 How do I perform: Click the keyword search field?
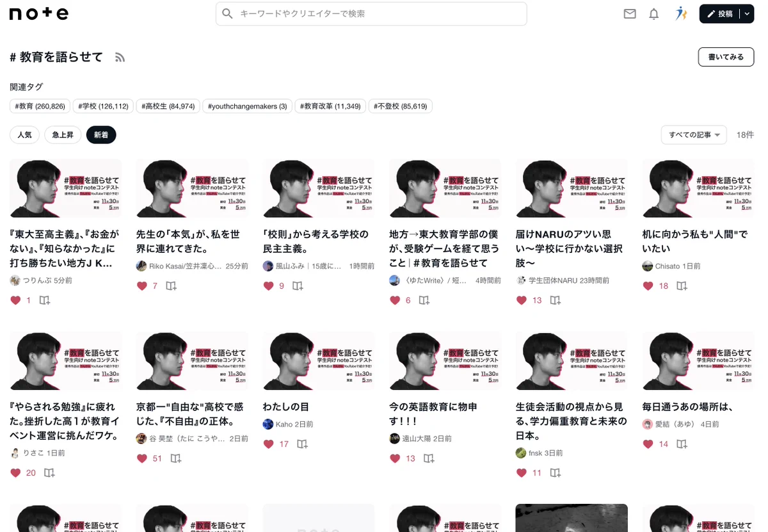[x=371, y=13]
